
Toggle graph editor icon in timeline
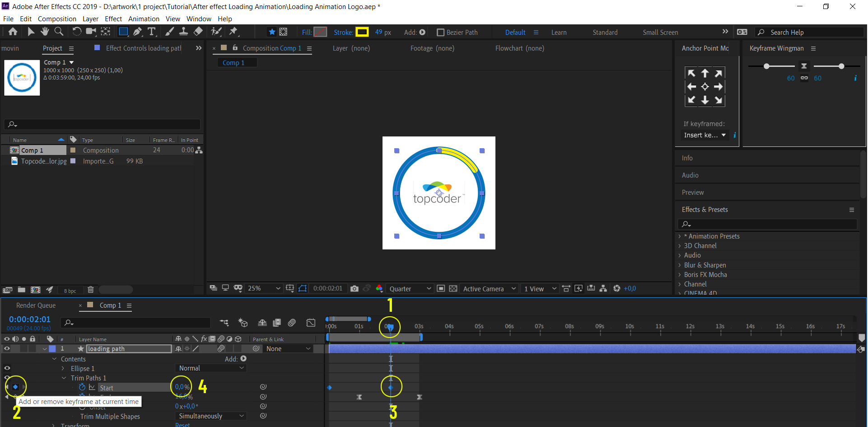tap(311, 323)
